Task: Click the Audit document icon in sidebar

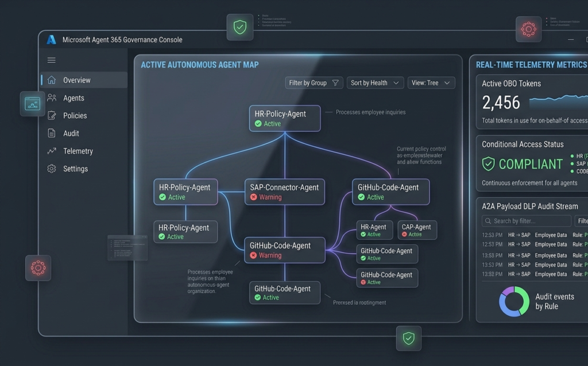Action: (52, 133)
